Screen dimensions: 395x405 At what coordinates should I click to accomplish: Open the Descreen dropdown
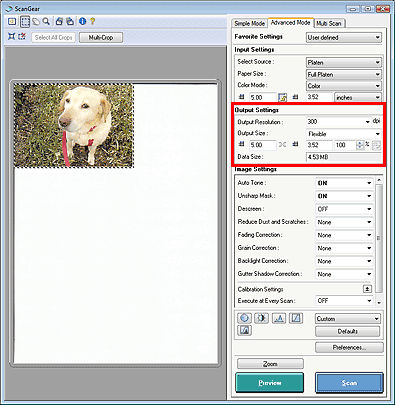coord(344,209)
